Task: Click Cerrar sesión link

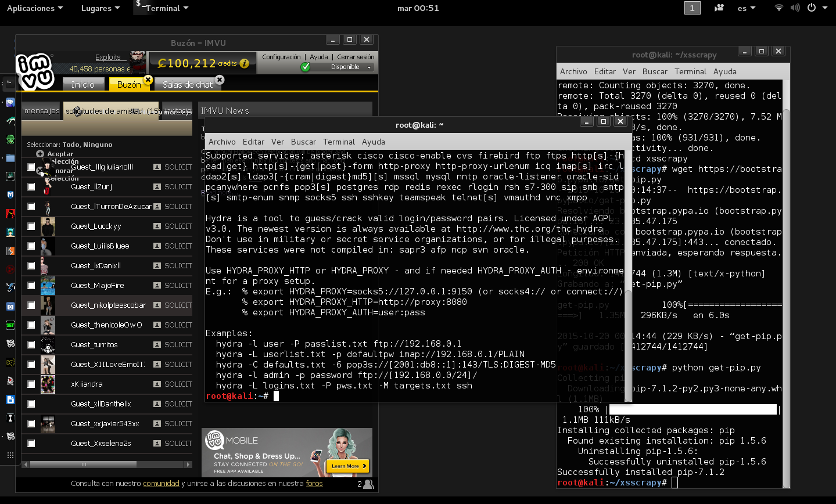Action: (356, 57)
